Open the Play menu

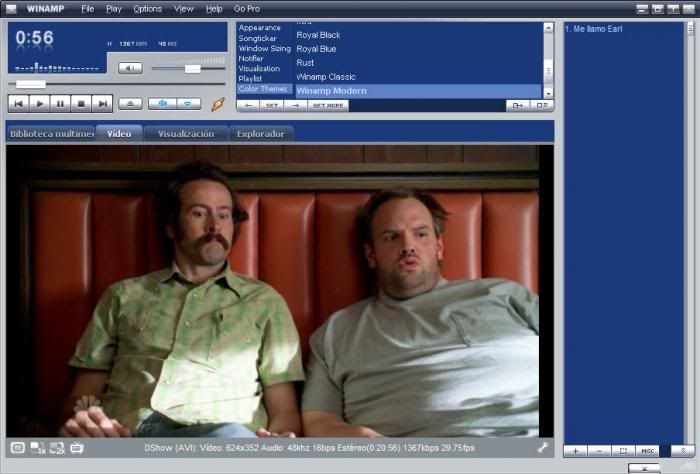coord(114,9)
